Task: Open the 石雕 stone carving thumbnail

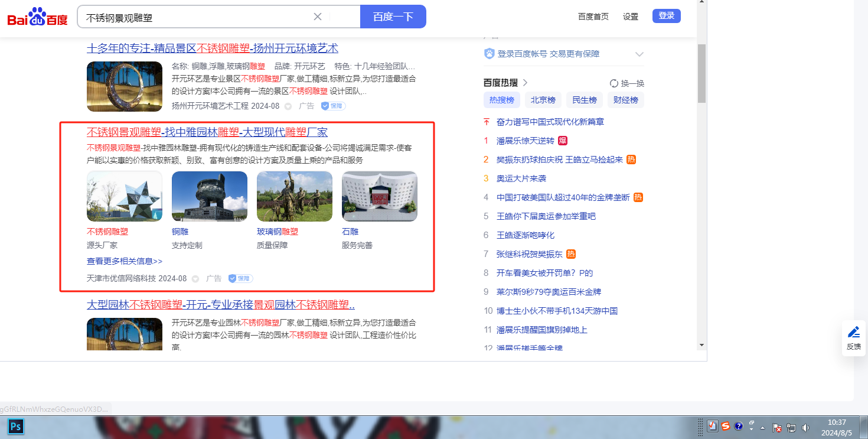Action: [380, 197]
